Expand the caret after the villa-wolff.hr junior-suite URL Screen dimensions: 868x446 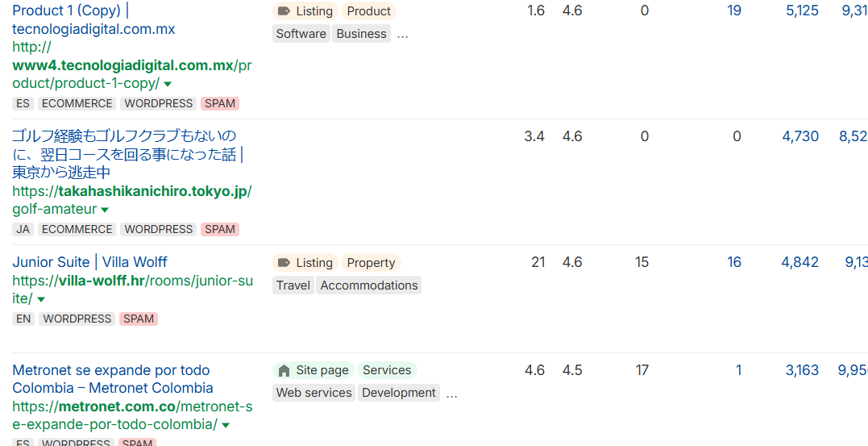tap(41, 300)
